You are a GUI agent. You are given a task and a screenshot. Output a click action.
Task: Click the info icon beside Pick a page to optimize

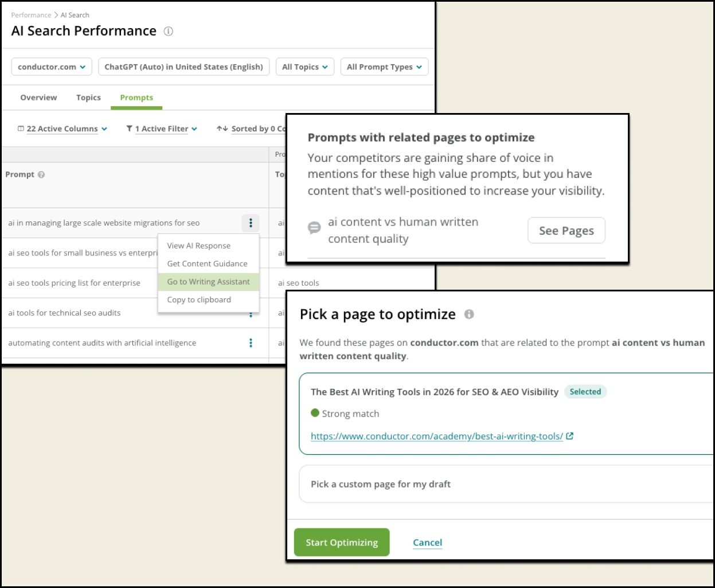469,314
